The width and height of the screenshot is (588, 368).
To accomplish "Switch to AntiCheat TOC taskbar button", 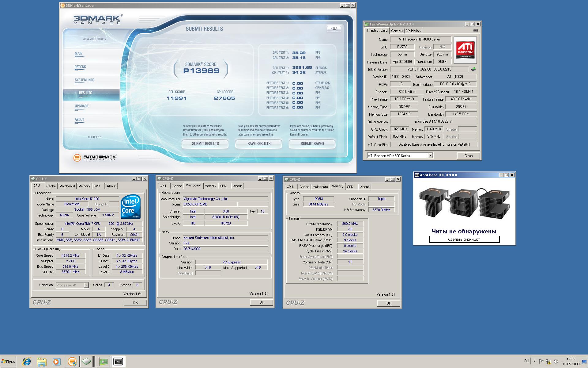I will [x=118, y=362].
